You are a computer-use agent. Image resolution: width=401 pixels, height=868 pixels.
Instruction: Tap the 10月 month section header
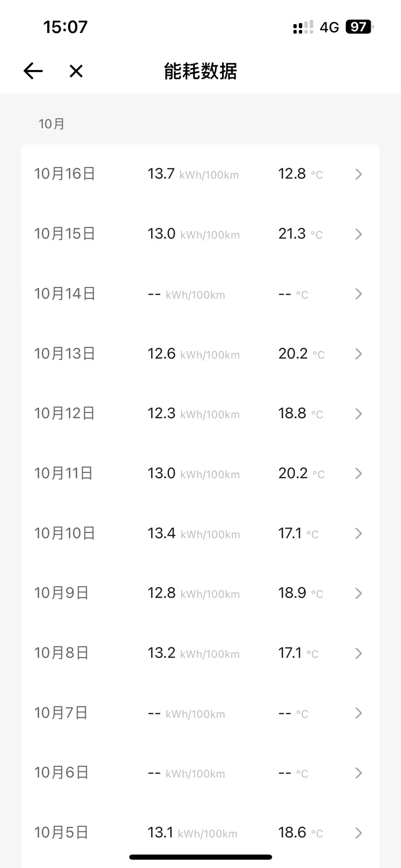tap(51, 124)
